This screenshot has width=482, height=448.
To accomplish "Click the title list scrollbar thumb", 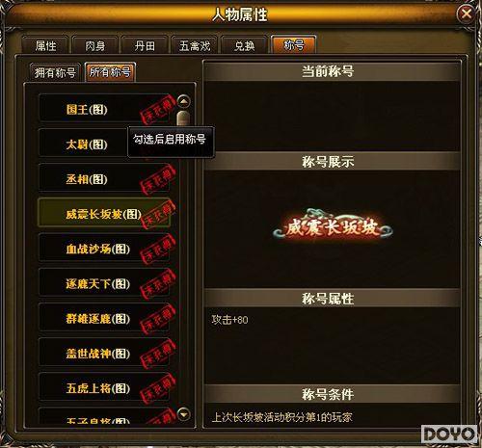I will coord(183,119).
